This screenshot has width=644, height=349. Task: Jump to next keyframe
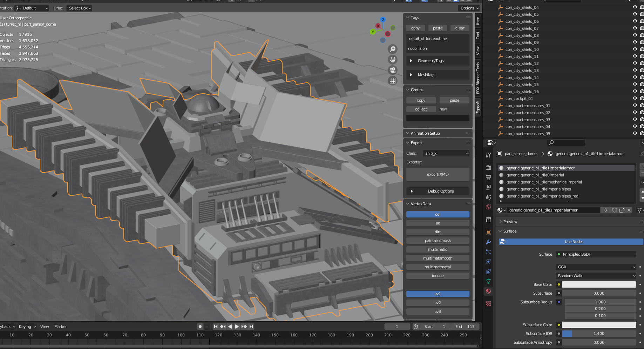coord(244,327)
